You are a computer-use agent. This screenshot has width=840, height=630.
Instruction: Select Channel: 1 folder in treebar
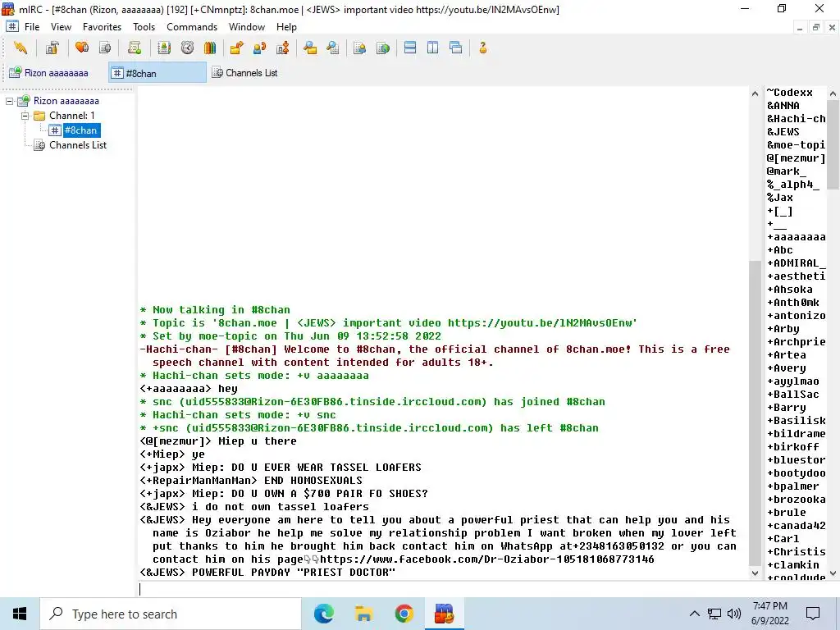72,116
